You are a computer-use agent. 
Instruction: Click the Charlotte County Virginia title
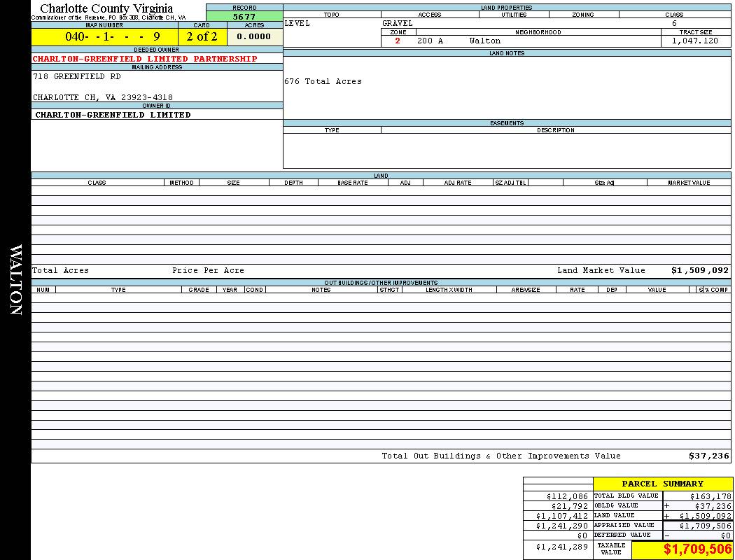[x=106, y=8]
